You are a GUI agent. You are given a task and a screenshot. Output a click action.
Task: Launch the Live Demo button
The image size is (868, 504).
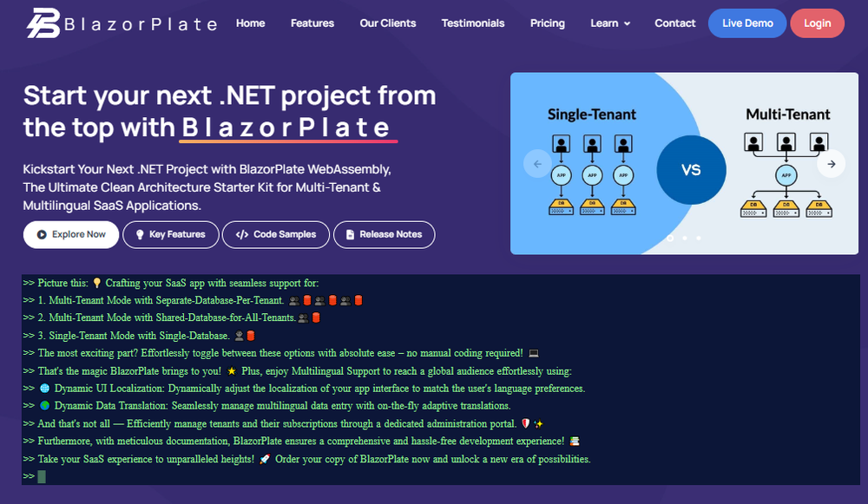click(747, 23)
